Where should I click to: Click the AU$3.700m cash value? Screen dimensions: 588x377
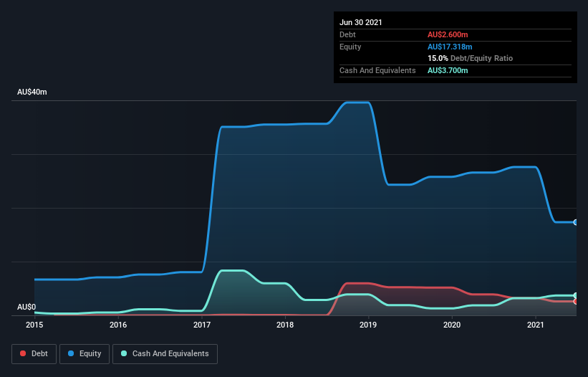coord(448,70)
